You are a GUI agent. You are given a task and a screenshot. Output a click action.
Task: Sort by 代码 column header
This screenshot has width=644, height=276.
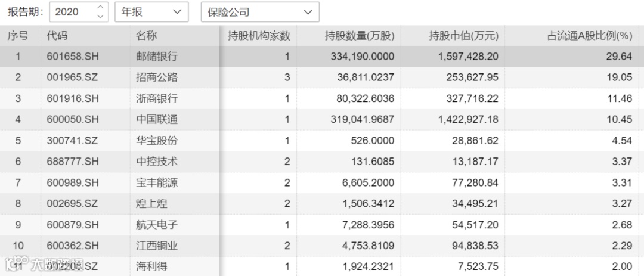[57, 36]
